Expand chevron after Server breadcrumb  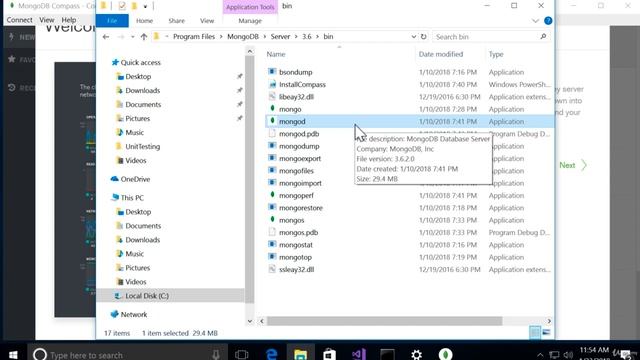296,37
